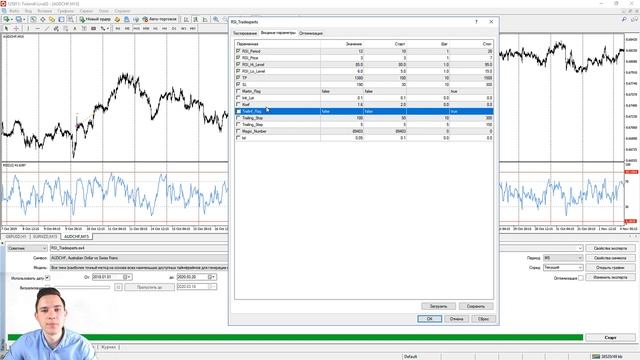Viewport: 640px width, 360px height.
Task: Switch chart to H1 timeframe button
Action: click(155, 29)
